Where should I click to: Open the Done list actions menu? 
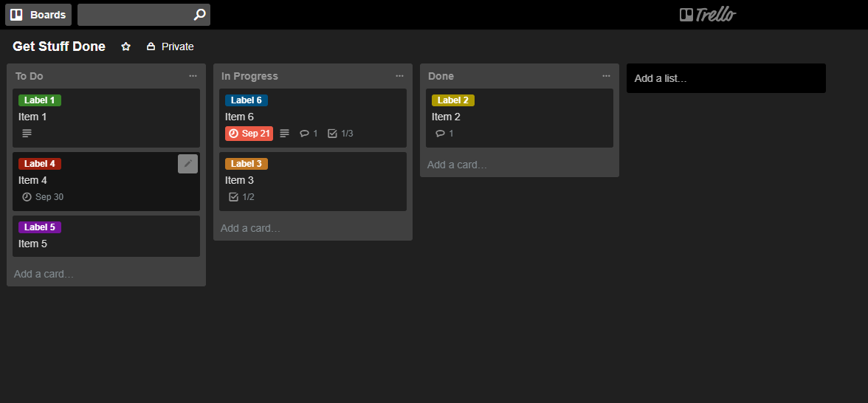(606, 76)
